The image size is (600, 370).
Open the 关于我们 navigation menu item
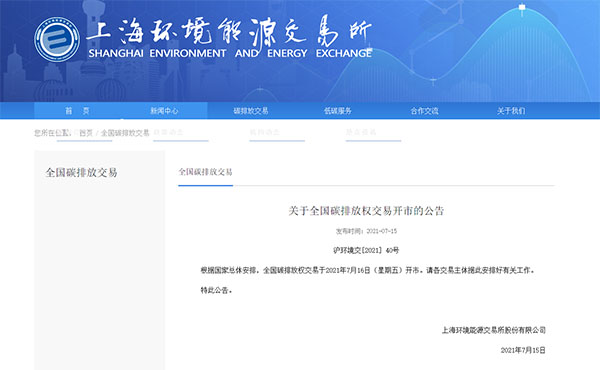point(511,111)
